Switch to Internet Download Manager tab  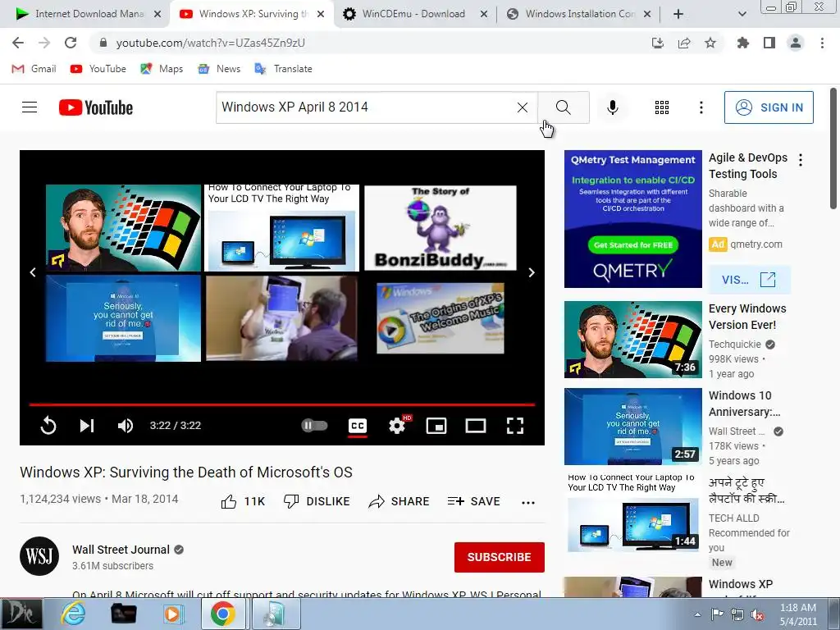(x=88, y=14)
